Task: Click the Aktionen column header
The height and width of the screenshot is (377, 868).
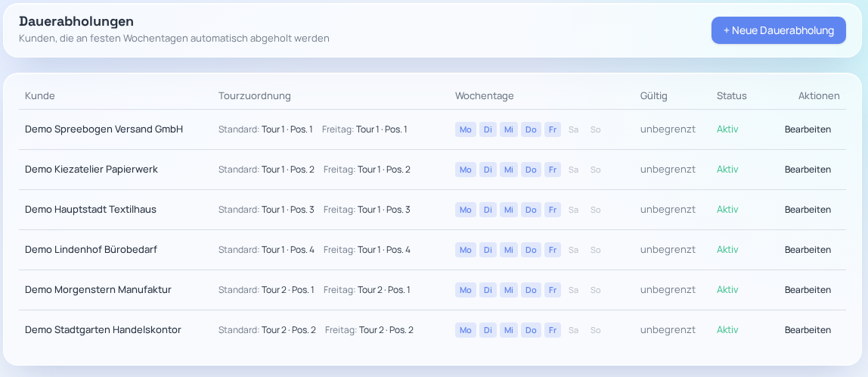Action: pos(819,96)
